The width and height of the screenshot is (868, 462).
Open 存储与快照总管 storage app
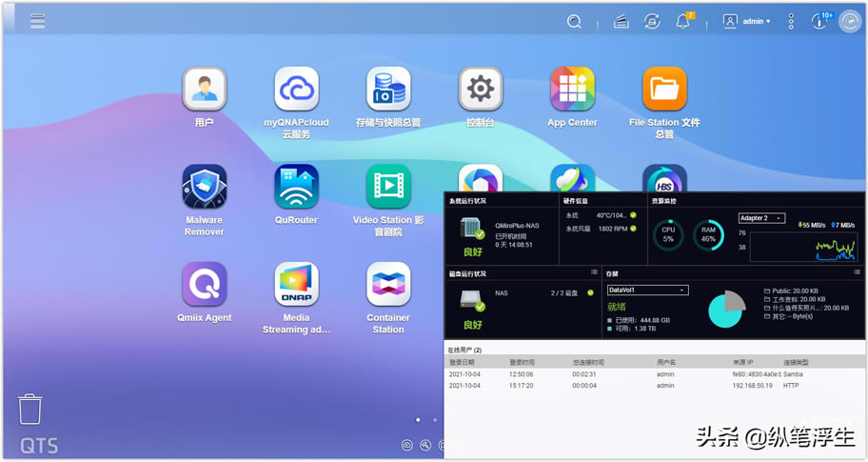tap(388, 89)
